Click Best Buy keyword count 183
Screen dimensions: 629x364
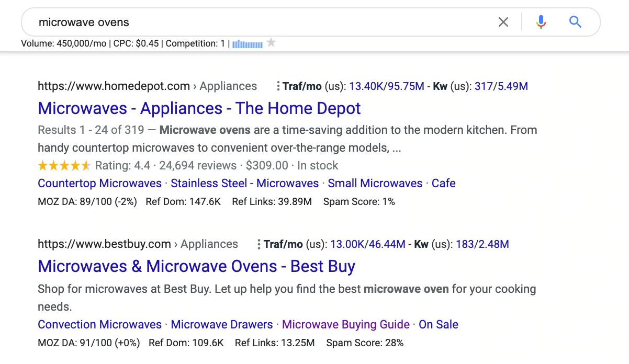[x=465, y=244]
